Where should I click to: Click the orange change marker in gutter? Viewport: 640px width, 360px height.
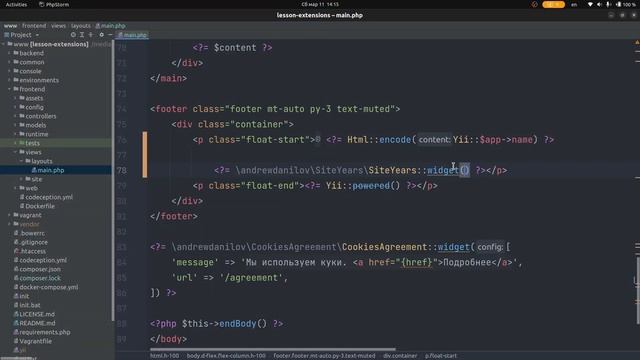pos(145,155)
